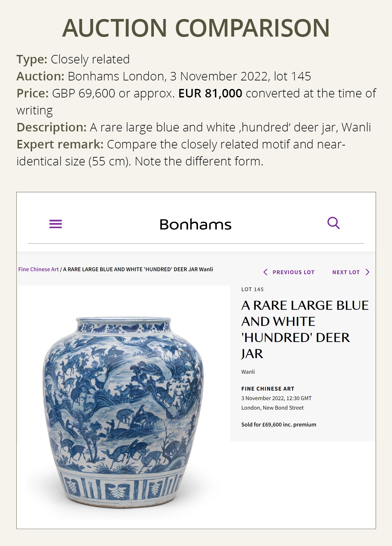392x546 pixels.
Task: Click the Sold for £69,600 price text
Action: 279,425
